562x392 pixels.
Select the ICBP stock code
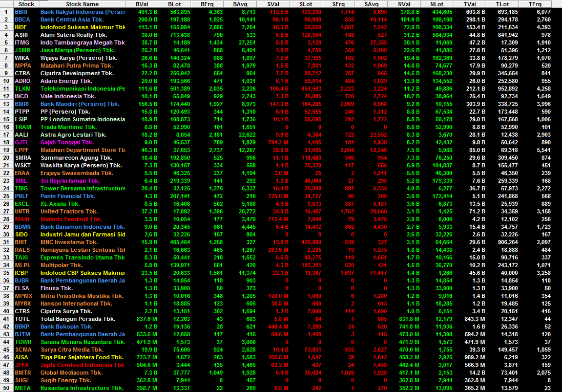(x=21, y=273)
